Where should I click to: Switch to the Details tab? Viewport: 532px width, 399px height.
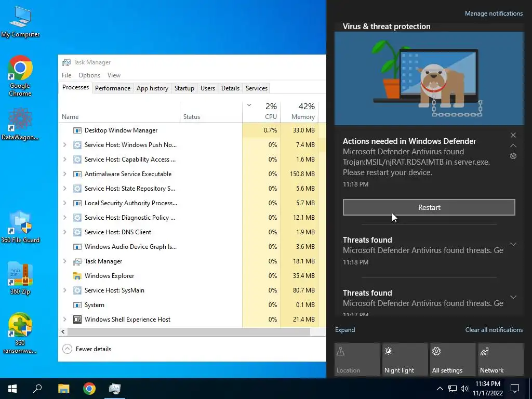click(x=230, y=88)
